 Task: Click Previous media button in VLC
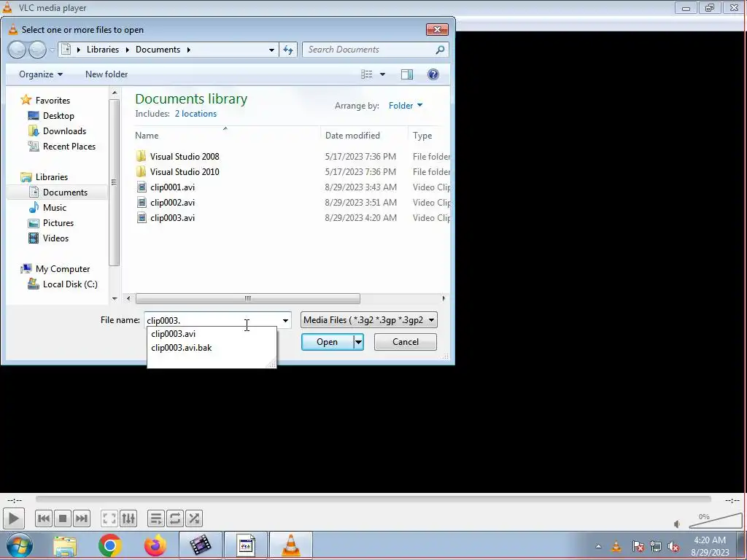coord(44,518)
